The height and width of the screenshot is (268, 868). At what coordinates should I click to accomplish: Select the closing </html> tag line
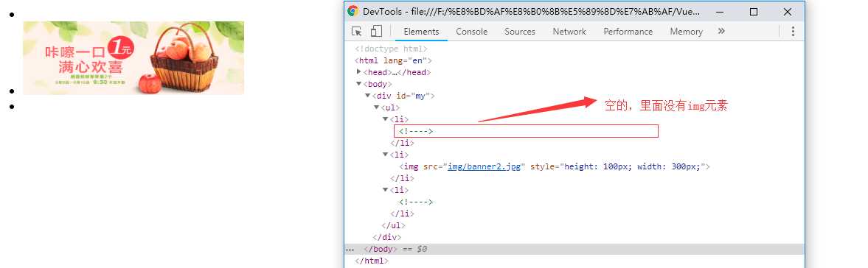point(372,261)
